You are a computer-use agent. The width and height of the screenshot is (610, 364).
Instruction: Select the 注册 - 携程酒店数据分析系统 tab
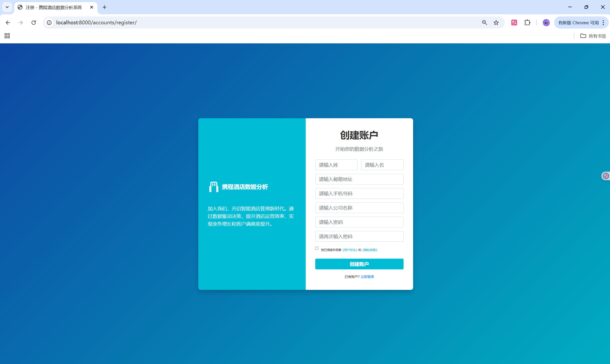pyautogui.click(x=53, y=7)
